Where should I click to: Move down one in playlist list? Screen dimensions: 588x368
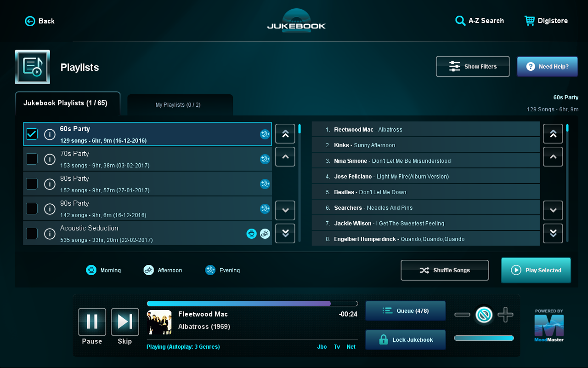point(285,210)
